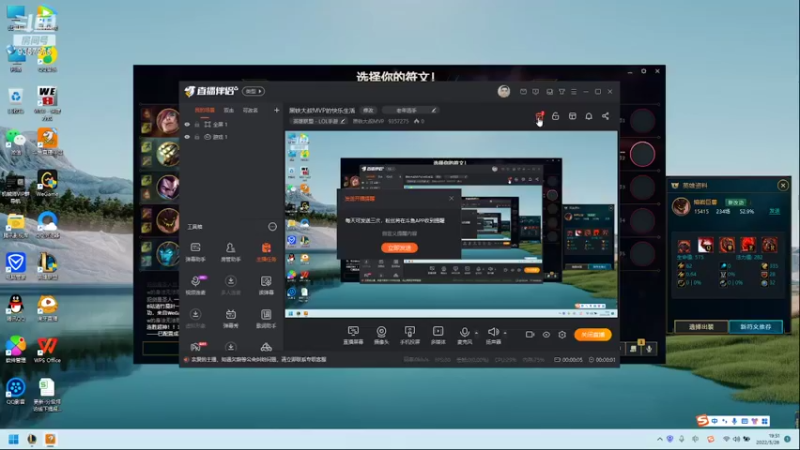Image resolution: width=800 pixels, height=450 pixels.
Task: Add the 直播屏幕 screen capture source
Action: point(353,335)
